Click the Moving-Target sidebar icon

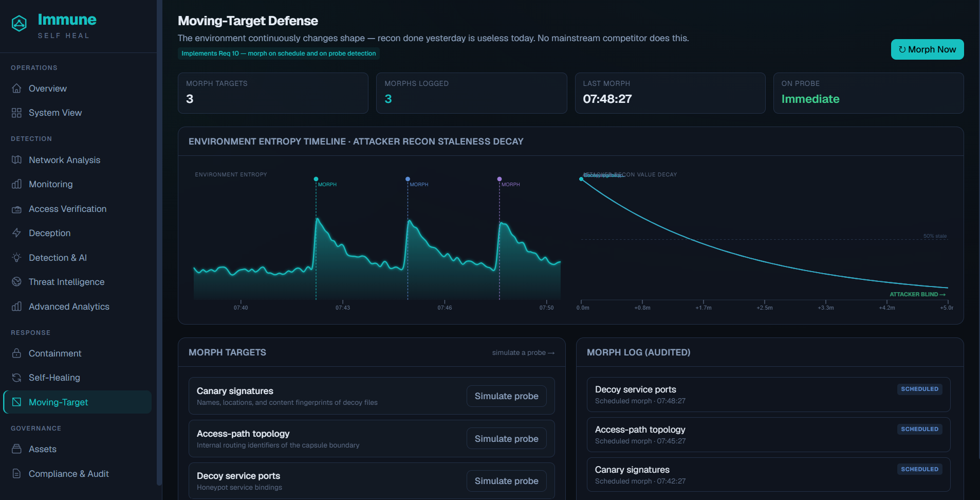point(16,402)
